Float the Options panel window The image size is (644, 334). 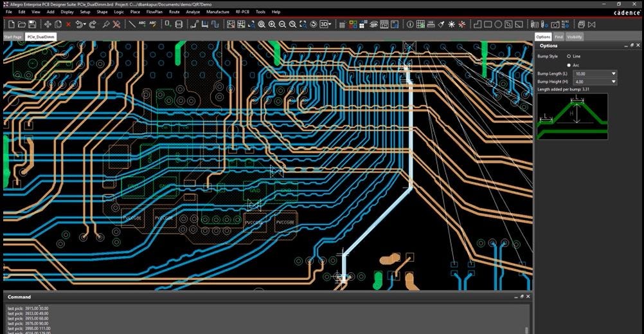(632, 46)
